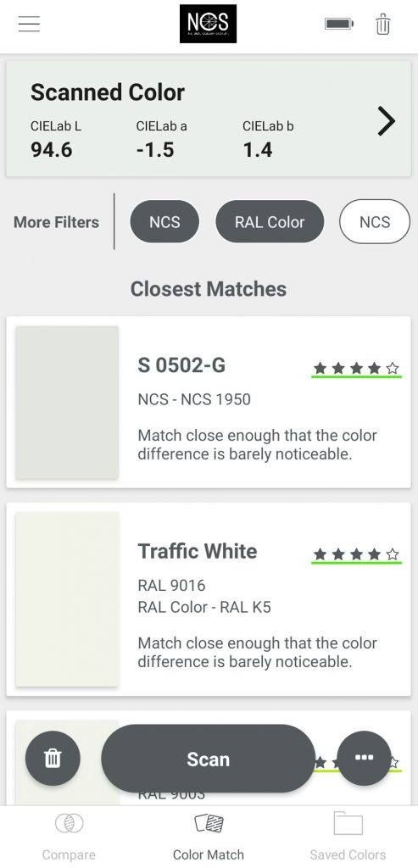Open the three-dot more options button
418x868 pixels.
[x=364, y=758]
